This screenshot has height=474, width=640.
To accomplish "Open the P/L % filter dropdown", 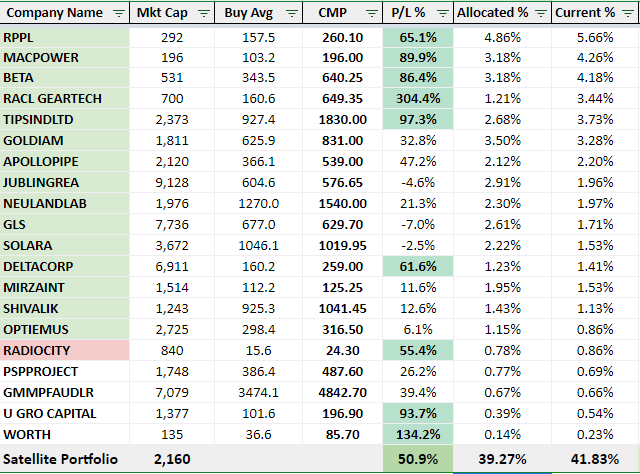I will (441, 13).
